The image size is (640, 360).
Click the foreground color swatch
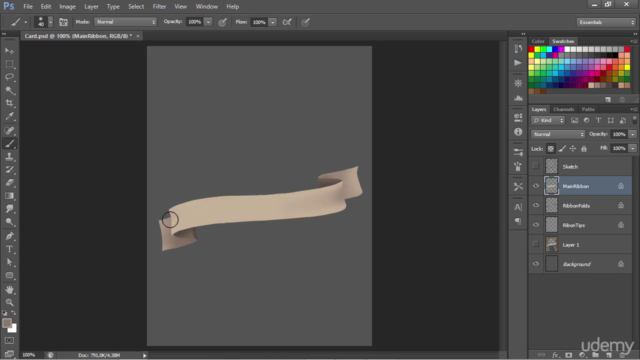[x=7, y=323]
